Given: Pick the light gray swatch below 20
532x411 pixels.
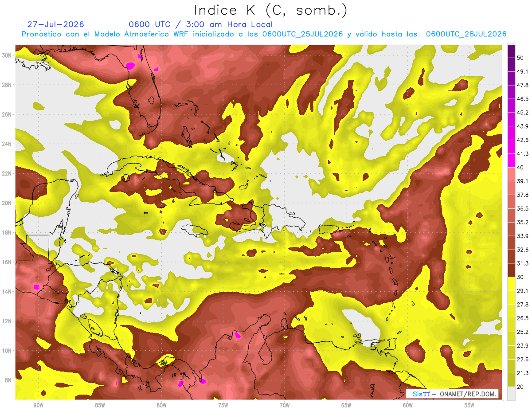Looking at the screenshot, I should [x=511, y=394].
